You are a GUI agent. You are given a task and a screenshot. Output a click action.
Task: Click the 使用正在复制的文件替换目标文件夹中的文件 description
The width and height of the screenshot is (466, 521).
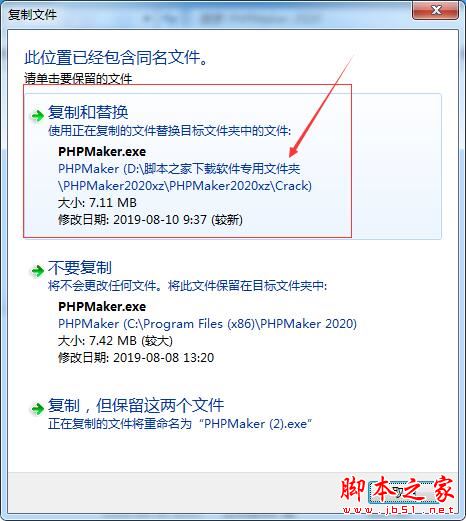(169, 131)
